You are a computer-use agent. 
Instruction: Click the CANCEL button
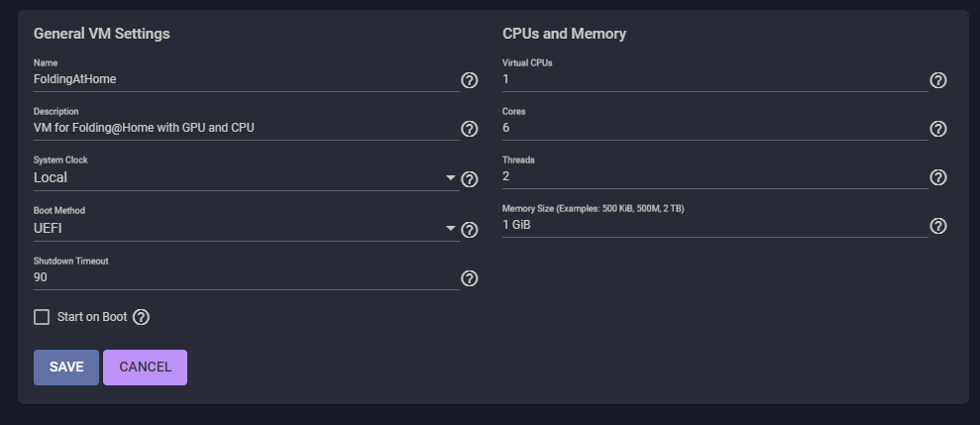(x=145, y=367)
